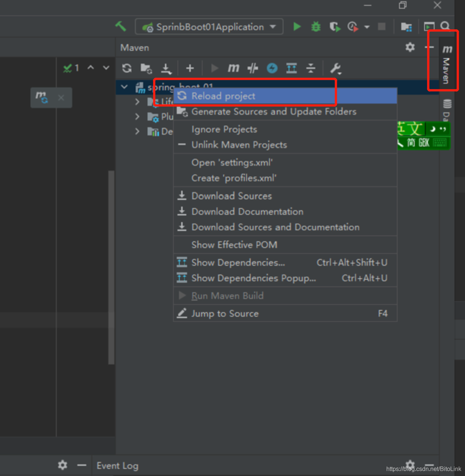This screenshot has height=476, width=465.
Task: Collapse the spring-boot-01 project node
Action: tap(124, 87)
